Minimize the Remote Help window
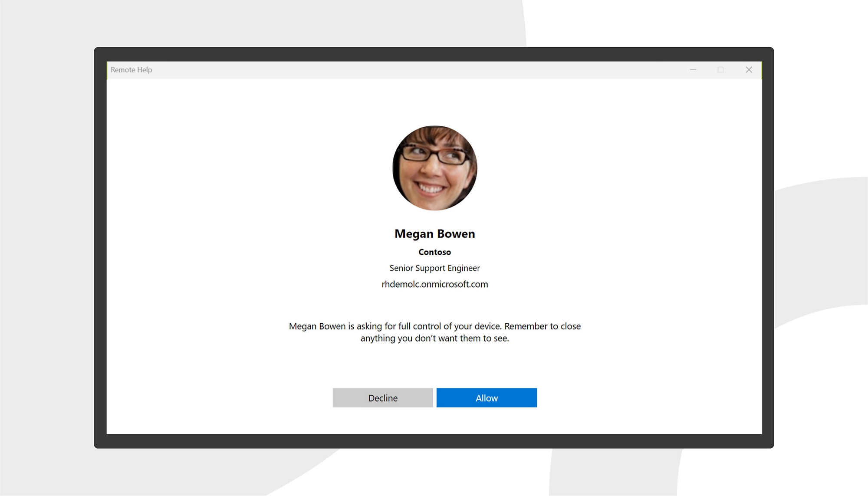Viewport: 868px width, 496px height. (x=693, y=69)
